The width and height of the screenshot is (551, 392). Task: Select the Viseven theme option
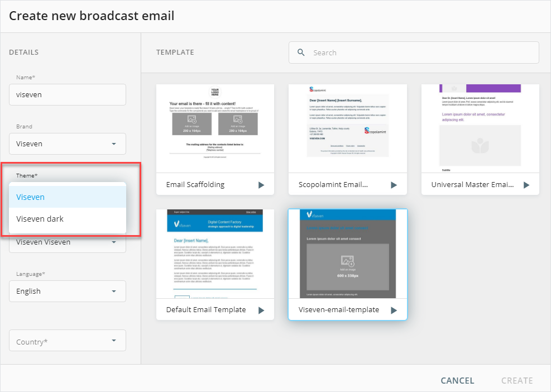pos(68,197)
